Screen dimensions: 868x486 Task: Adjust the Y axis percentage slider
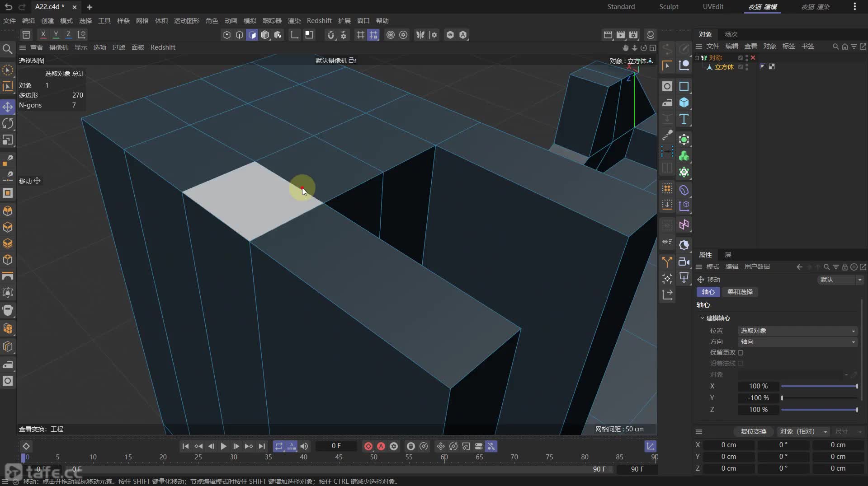coord(819,398)
